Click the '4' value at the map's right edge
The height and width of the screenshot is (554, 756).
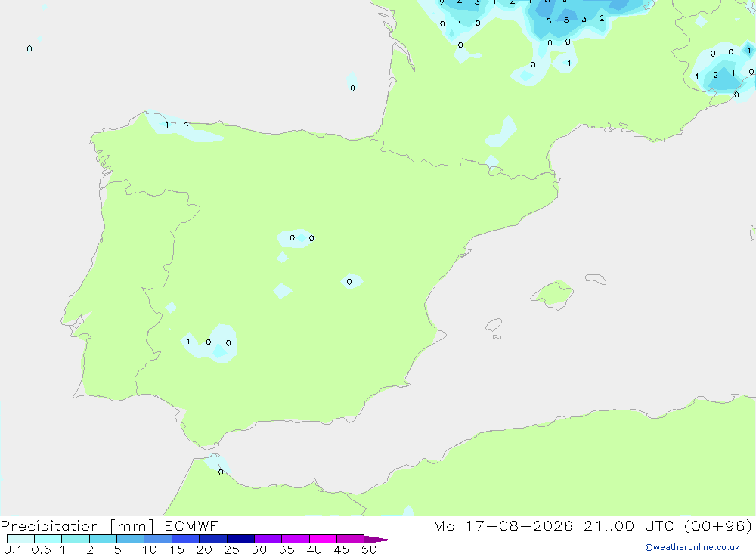pos(748,50)
